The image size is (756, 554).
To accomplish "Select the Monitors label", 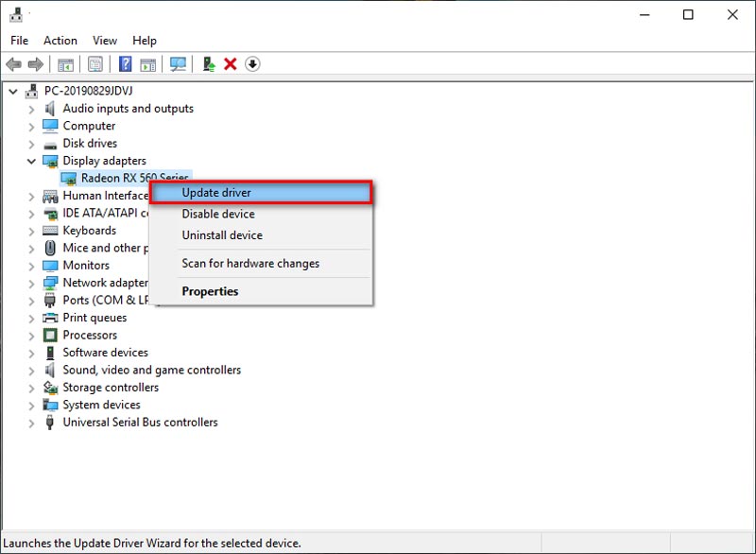I will click(x=86, y=266).
